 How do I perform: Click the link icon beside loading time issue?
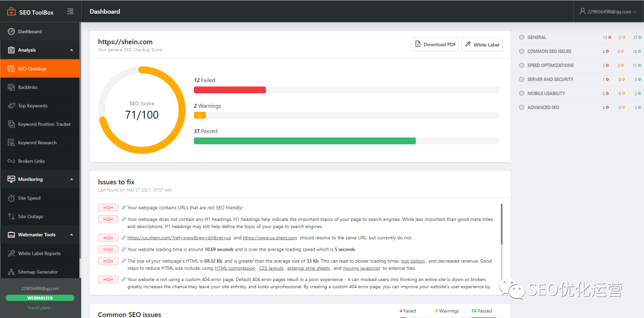click(x=123, y=249)
